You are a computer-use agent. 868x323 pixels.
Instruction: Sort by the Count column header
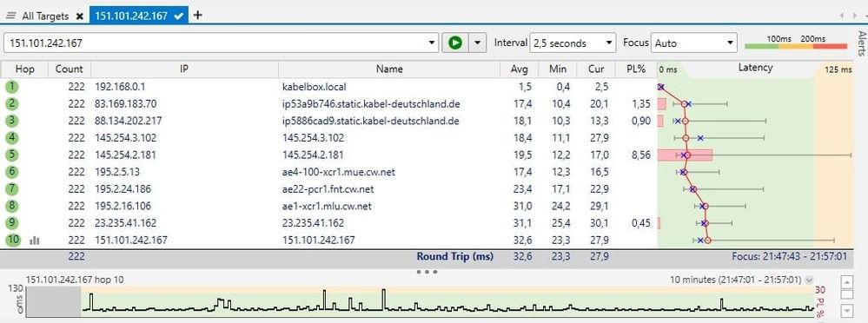pos(70,69)
